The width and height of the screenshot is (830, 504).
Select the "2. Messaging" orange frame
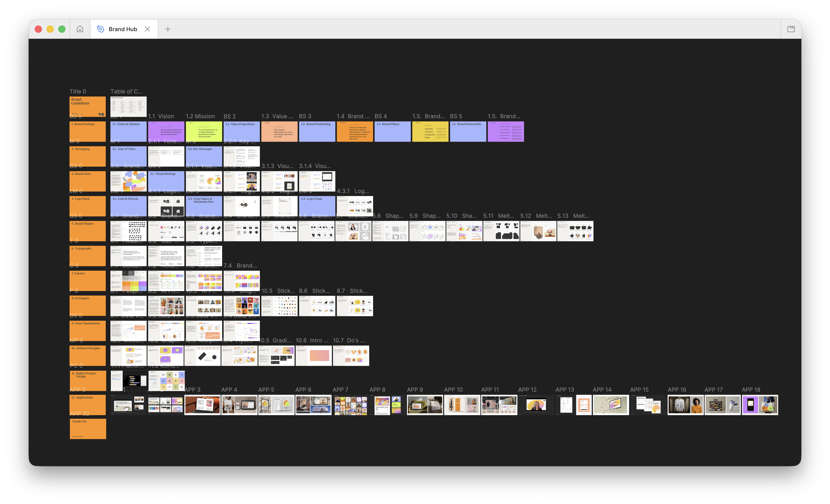tap(88, 157)
